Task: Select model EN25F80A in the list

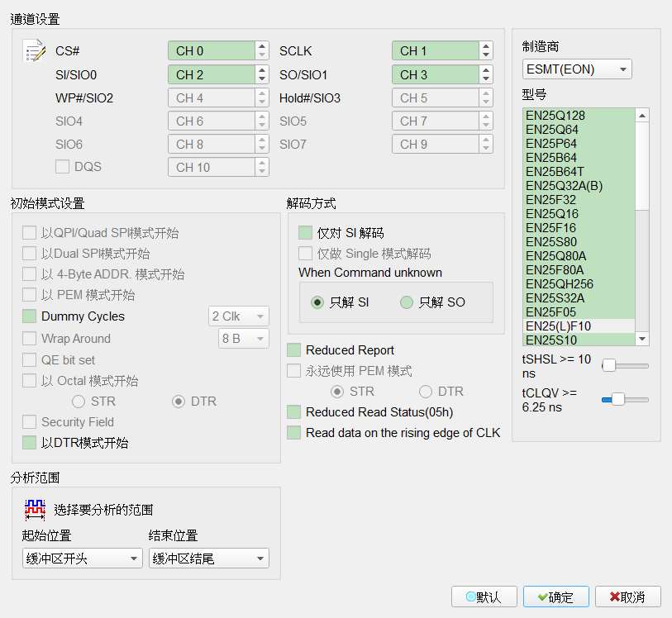Action: coord(579,270)
